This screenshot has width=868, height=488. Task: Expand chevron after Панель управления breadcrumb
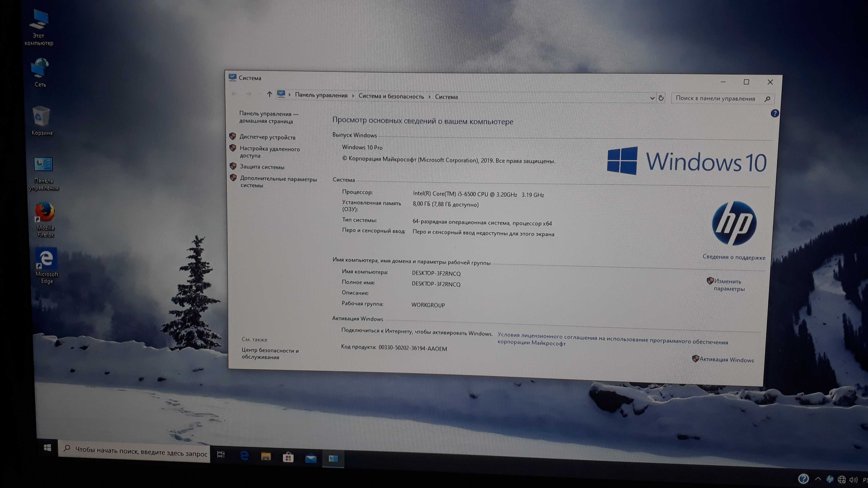[353, 96]
